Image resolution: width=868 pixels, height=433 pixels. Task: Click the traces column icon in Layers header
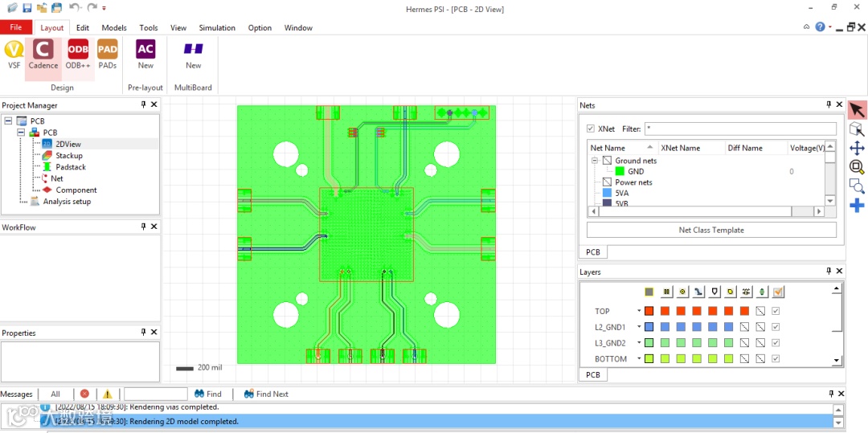tap(698, 292)
